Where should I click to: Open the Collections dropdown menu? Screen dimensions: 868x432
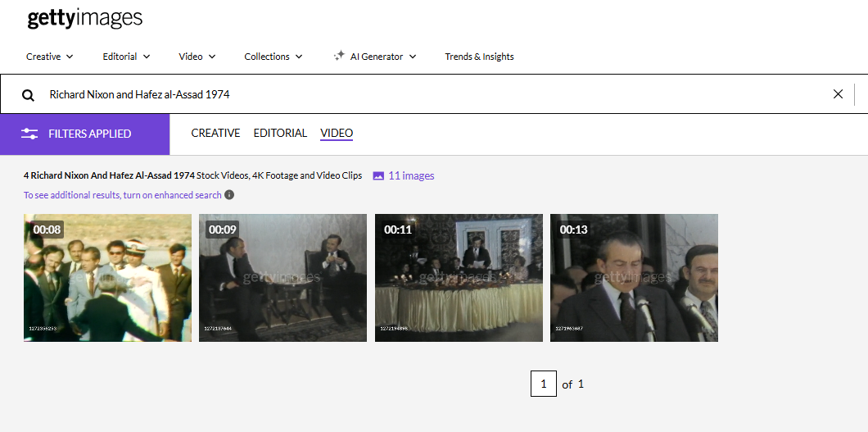point(273,57)
